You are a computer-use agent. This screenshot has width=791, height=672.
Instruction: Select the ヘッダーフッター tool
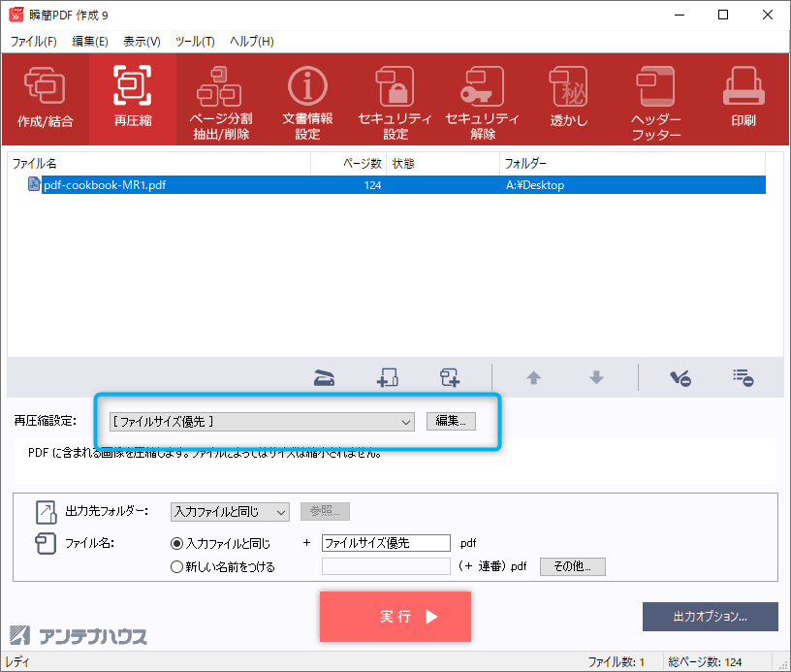(656, 98)
